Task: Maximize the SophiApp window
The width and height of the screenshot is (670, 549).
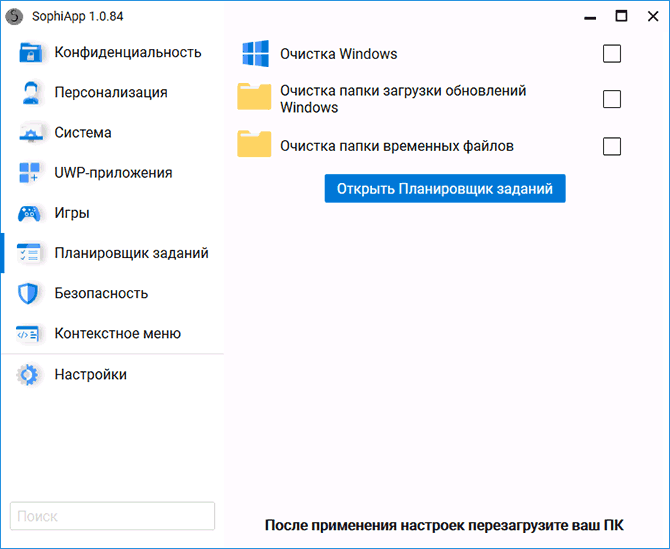Action: pos(621,16)
